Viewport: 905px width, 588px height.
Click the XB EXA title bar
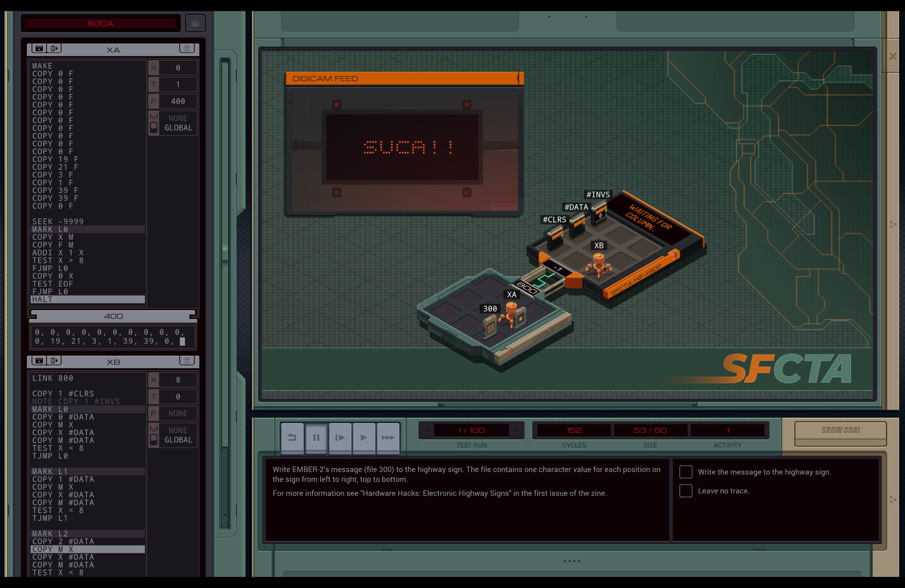tap(113, 362)
